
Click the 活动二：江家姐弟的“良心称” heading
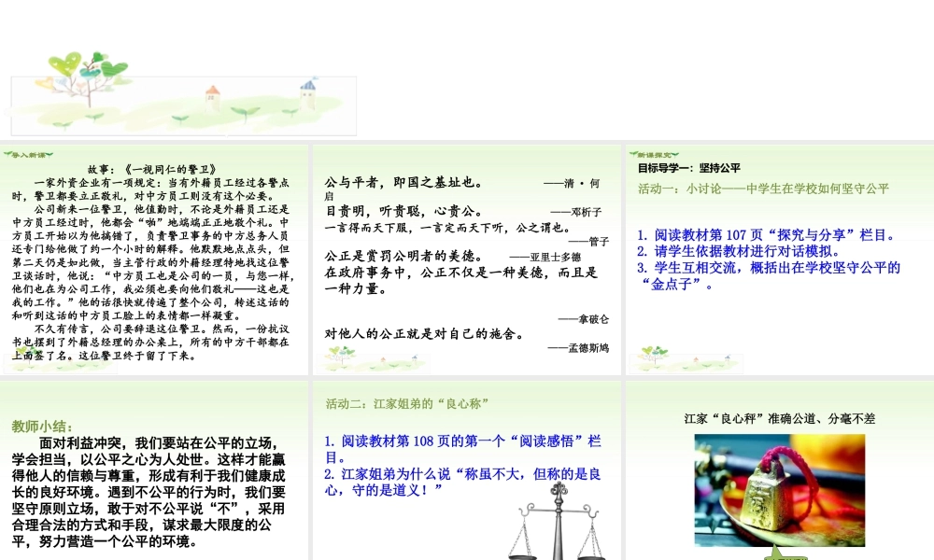click(x=408, y=403)
